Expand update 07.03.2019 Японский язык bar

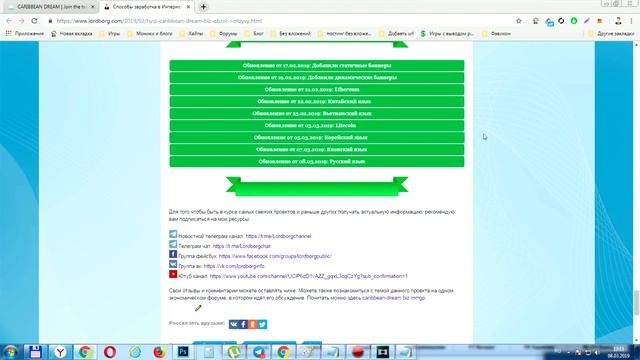317,149
